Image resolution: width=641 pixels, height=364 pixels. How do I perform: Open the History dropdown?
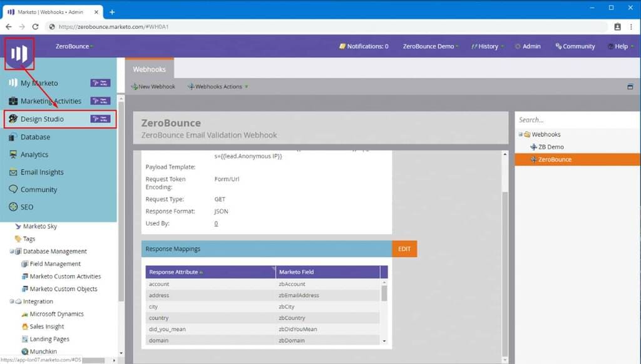[x=487, y=46]
